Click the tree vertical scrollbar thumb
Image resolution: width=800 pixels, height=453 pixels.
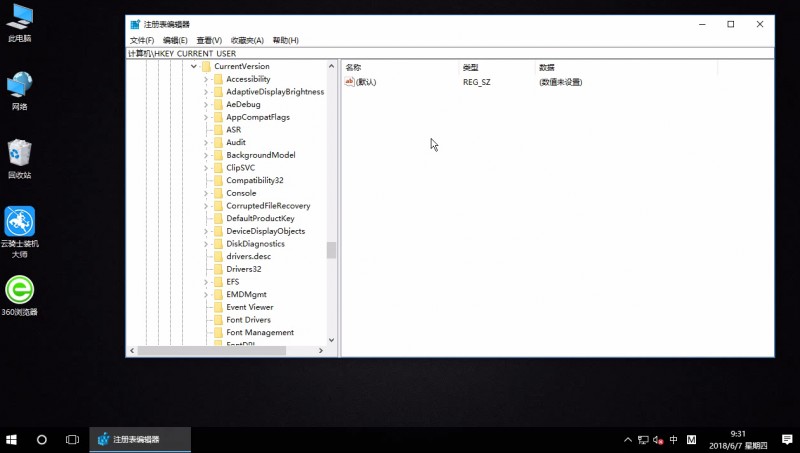tap(332, 250)
